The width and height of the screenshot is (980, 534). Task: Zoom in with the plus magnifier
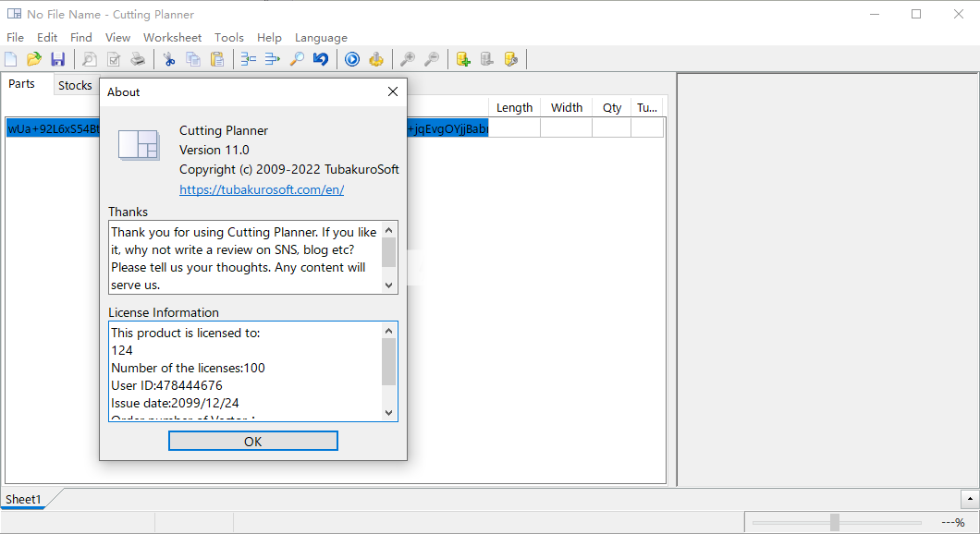point(408,59)
